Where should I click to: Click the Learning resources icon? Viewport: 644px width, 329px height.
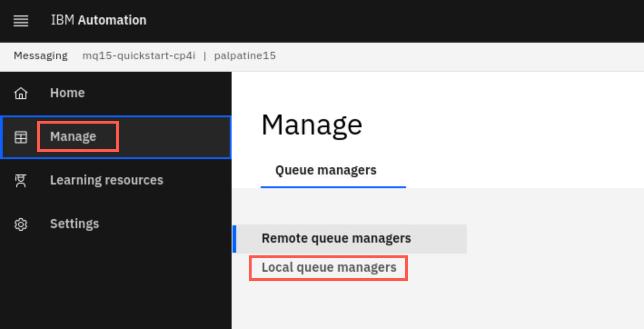[x=21, y=180]
